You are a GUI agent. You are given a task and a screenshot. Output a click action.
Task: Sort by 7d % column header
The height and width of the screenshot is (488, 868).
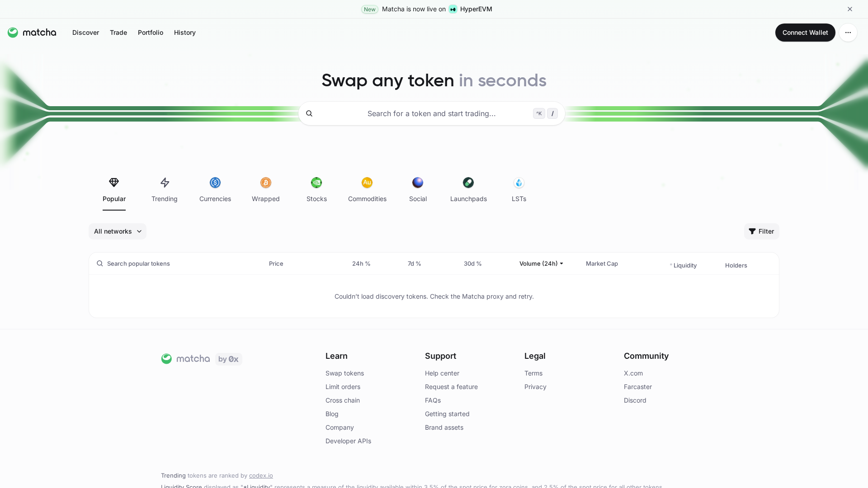click(x=414, y=263)
